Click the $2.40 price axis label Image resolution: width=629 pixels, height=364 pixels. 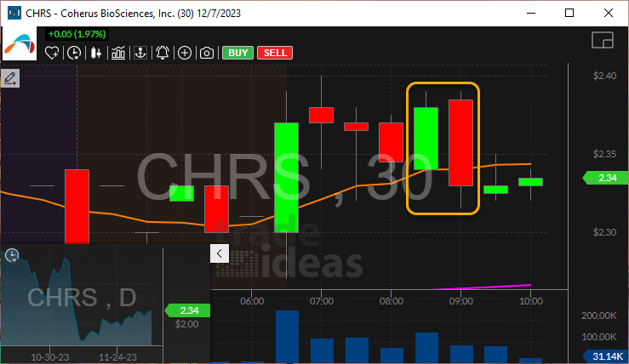click(x=604, y=76)
